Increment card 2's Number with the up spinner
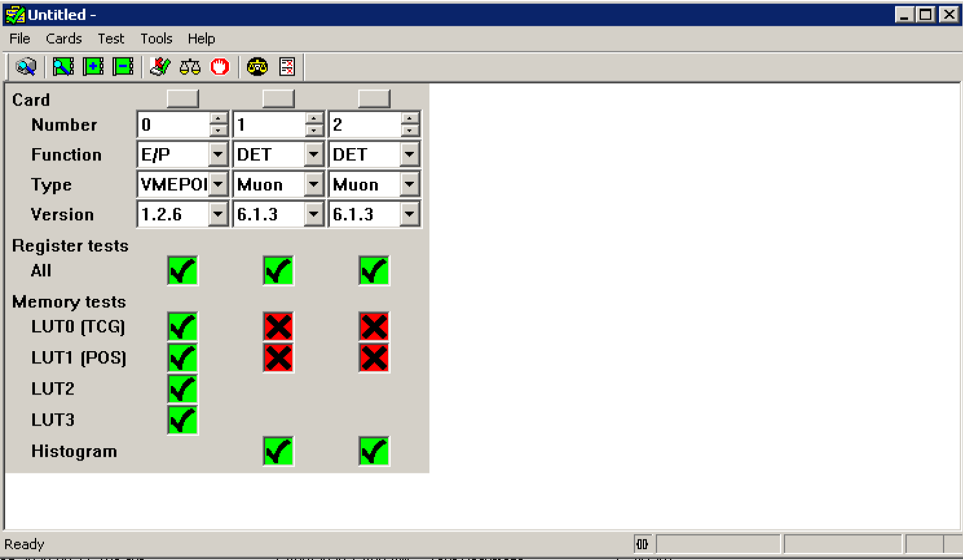963x560 pixels. [410, 118]
